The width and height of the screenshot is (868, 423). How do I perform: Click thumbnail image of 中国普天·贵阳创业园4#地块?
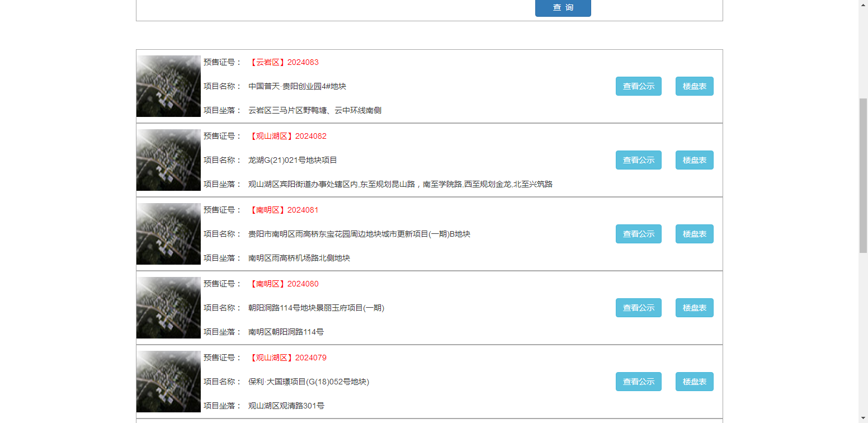(168, 86)
